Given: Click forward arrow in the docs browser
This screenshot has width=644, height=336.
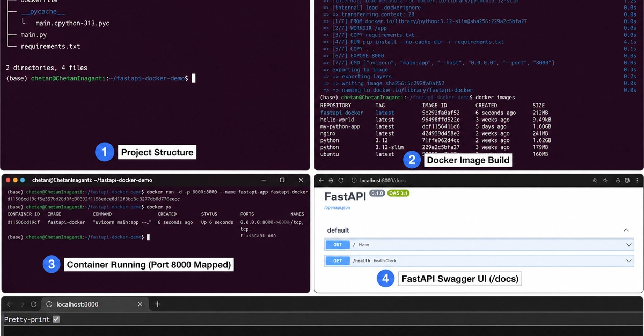Looking at the screenshot, I should click(x=331, y=181).
